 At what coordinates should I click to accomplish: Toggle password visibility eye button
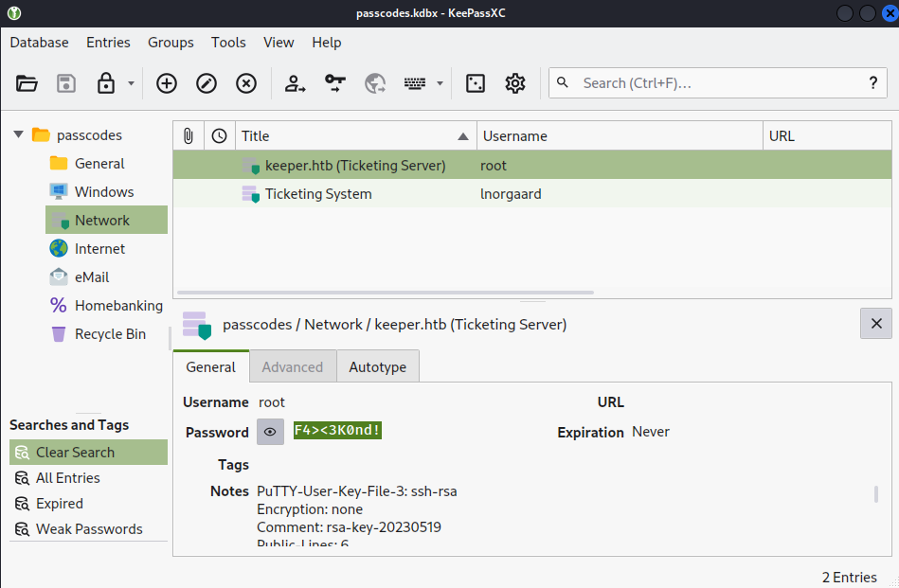[x=270, y=432]
